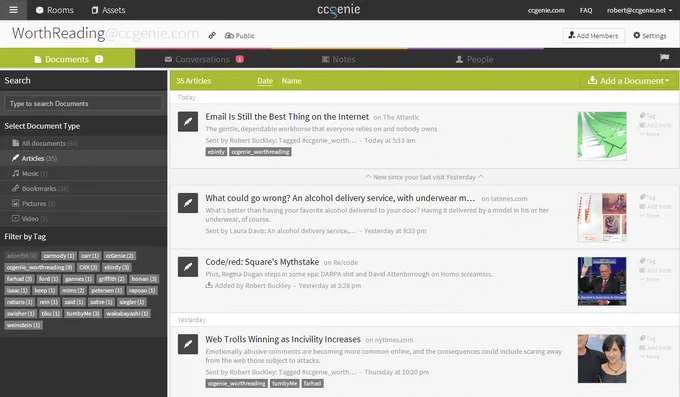Add Note to Code/red article
This screenshot has width=680, height=397.
tap(655, 270)
